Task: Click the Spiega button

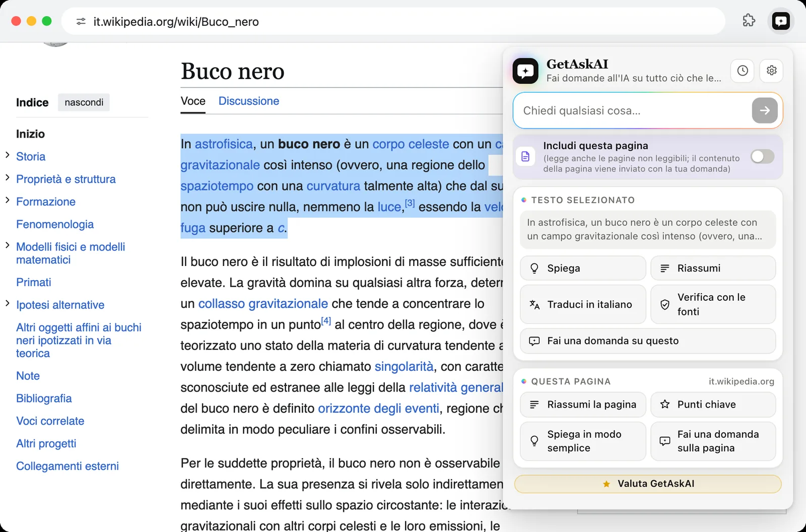Action: 583,268
